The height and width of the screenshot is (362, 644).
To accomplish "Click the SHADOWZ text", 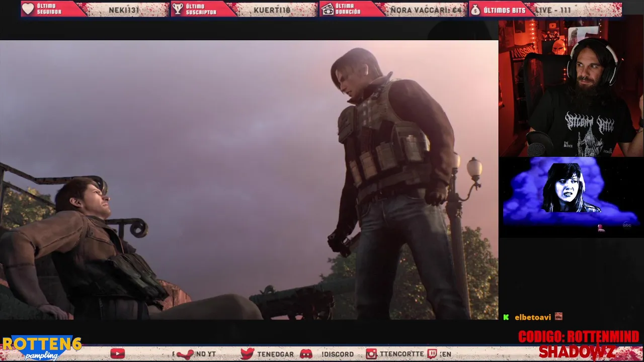I will [577, 352].
